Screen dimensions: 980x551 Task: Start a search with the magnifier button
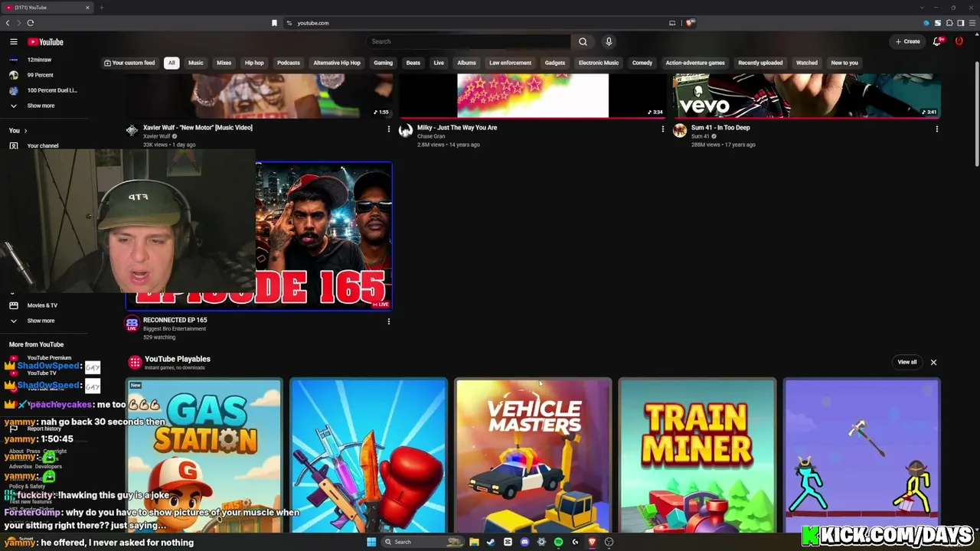pyautogui.click(x=583, y=41)
